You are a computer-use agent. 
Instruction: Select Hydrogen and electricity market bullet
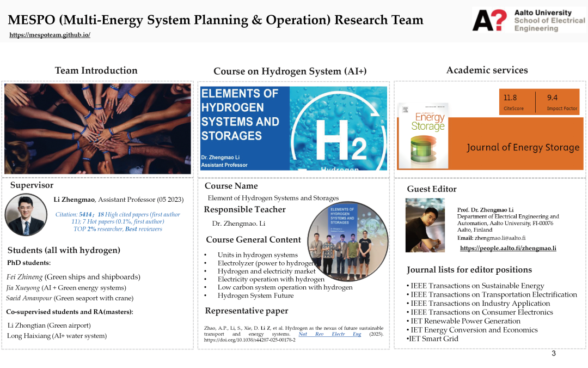(267, 271)
